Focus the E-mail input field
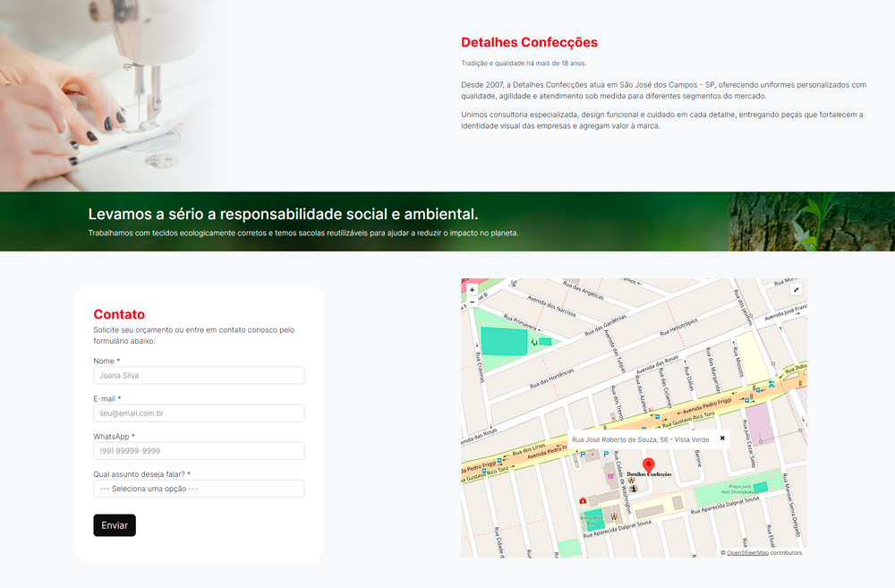Image resolution: width=895 pixels, height=588 pixels. pyautogui.click(x=199, y=413)
